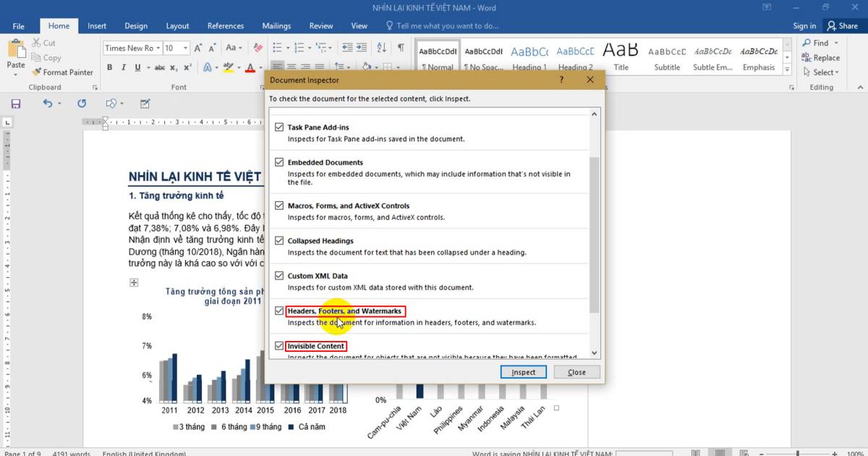Click the Save icon in quick access toolbar
The width and height of the screenshot is (868, 456).
(16, 104)
